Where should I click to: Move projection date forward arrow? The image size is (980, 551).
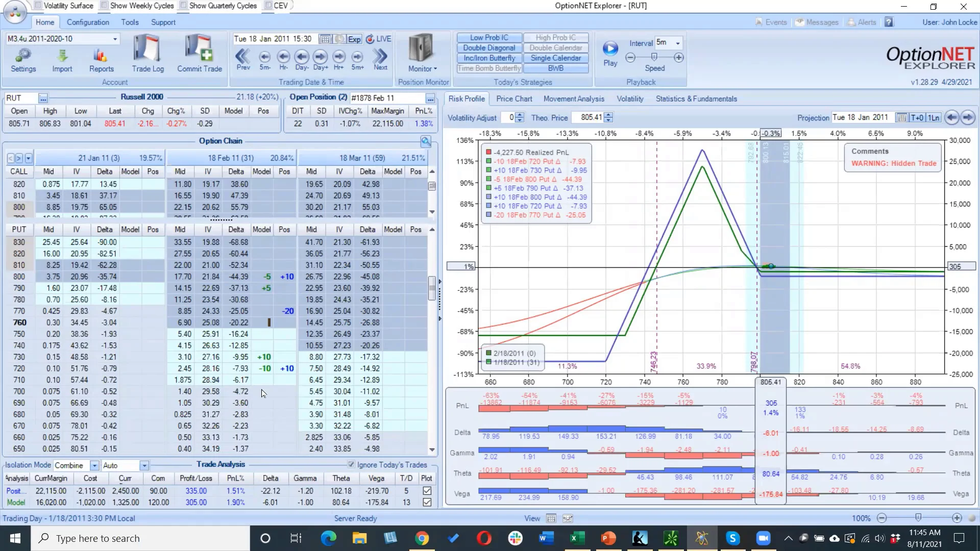click(968, 118)
